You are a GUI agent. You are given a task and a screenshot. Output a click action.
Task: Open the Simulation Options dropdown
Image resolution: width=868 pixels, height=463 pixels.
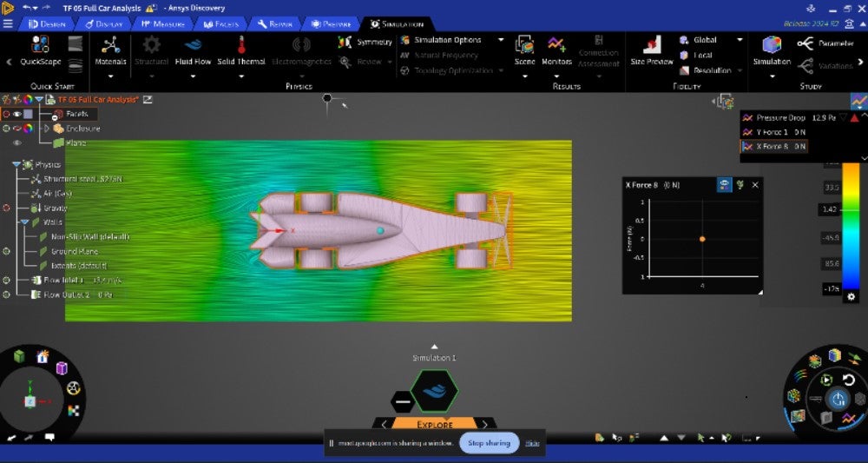coord(500,40)
